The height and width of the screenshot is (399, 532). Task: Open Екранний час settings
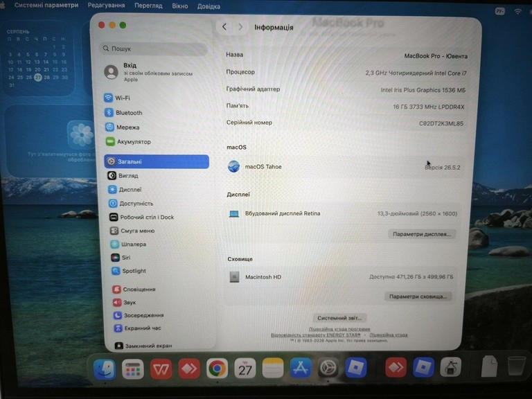click(x=137, y=328)
